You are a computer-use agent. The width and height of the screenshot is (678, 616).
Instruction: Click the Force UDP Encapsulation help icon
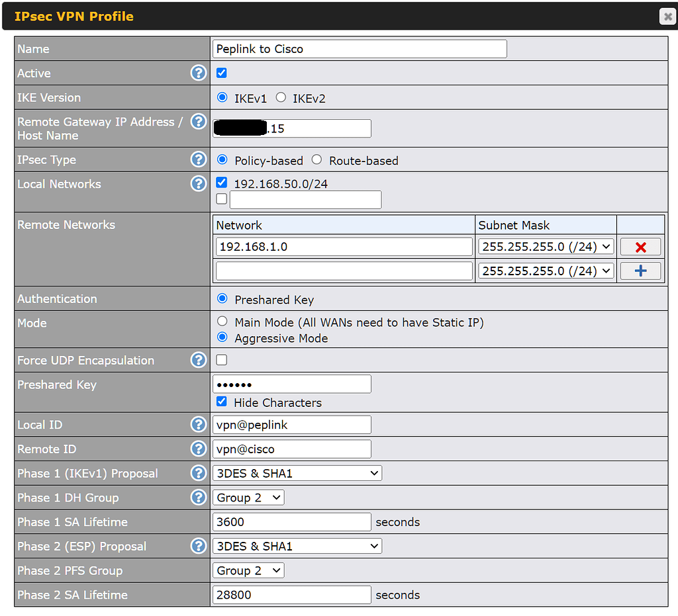tap(199, 360)
